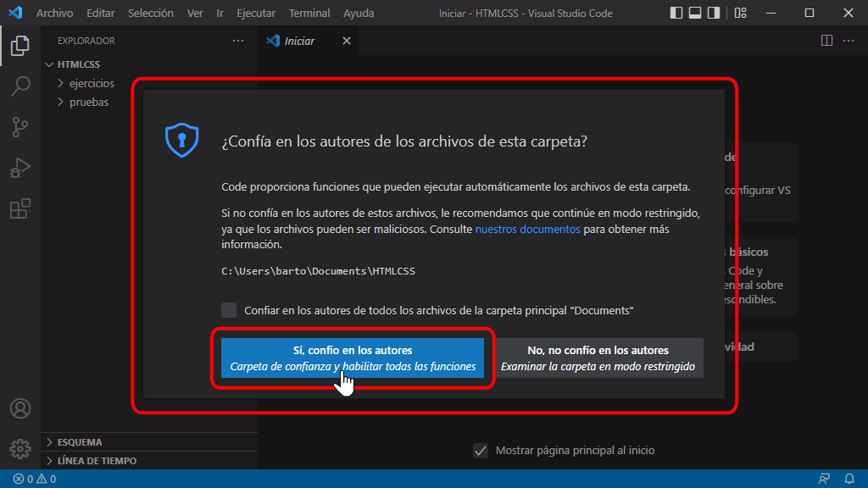Viewport: 868px width, 488px height.
Task: Split the editor to the right
Action: click(826, 41)
